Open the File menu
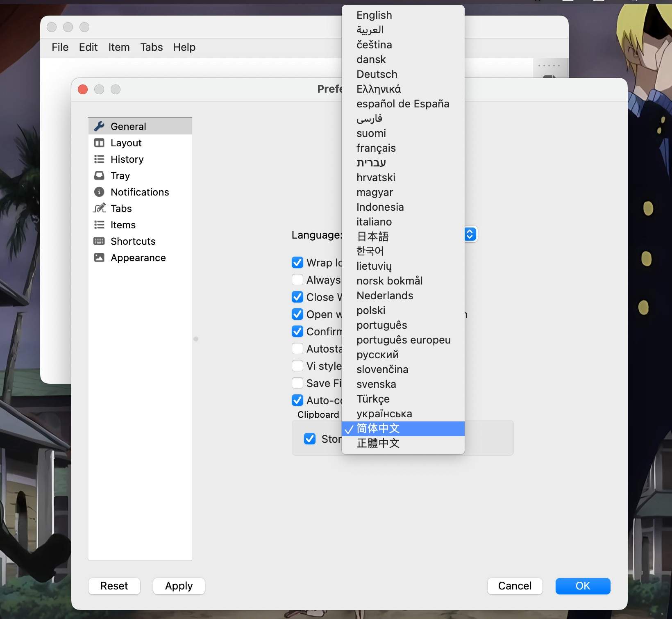 point(60,47)
